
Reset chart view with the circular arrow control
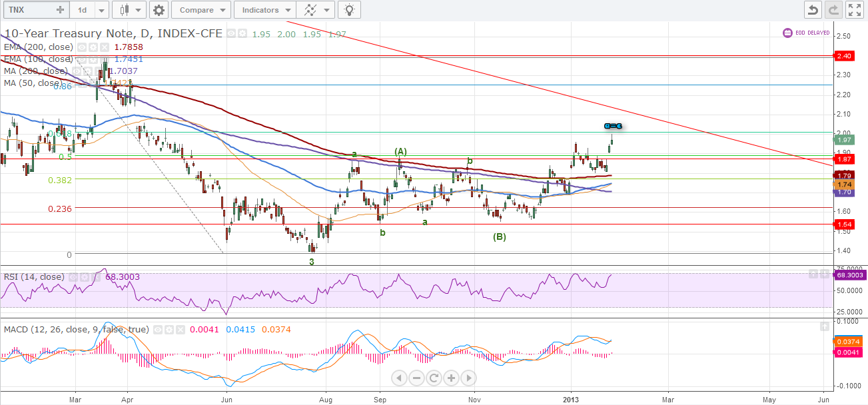pyautogui.click(x=434, y=378)
